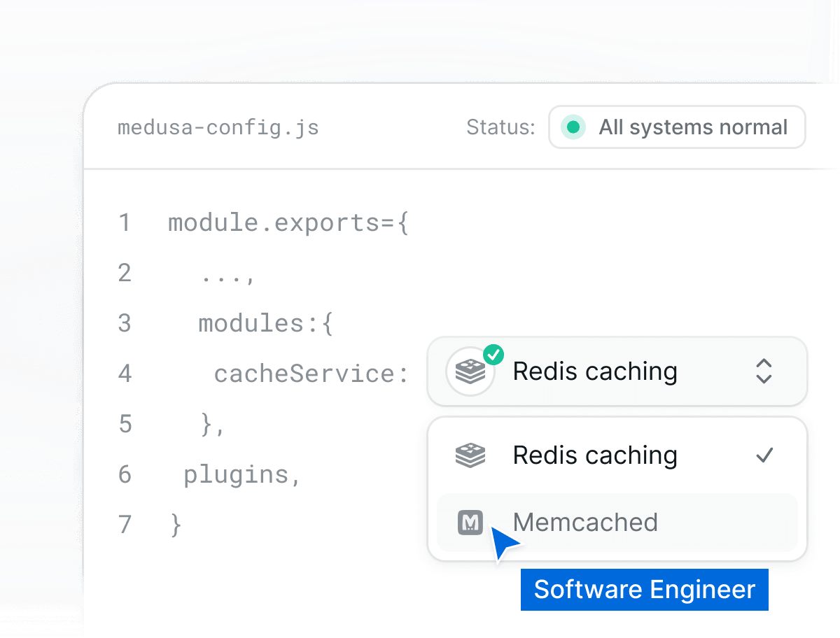This screenshot has height=638, width=840.
Task: Click the green check badge on Redis icon
Action: [493, 354]
